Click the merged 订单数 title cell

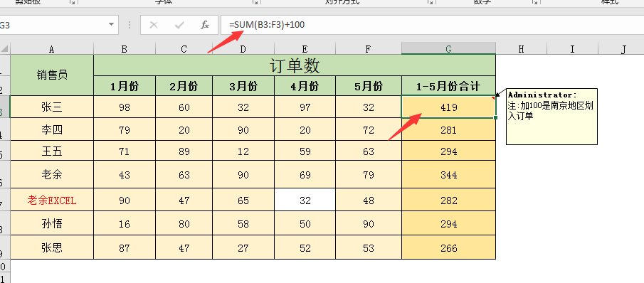pyautogui.click(x=295, y=65)
